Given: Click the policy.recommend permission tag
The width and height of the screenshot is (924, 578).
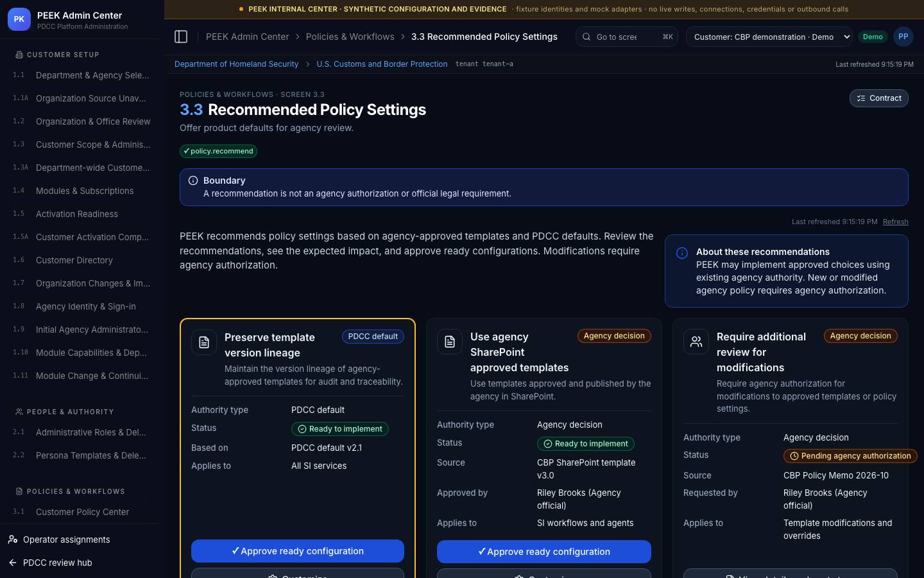Looking at the screenshot, I should [219, 151].
